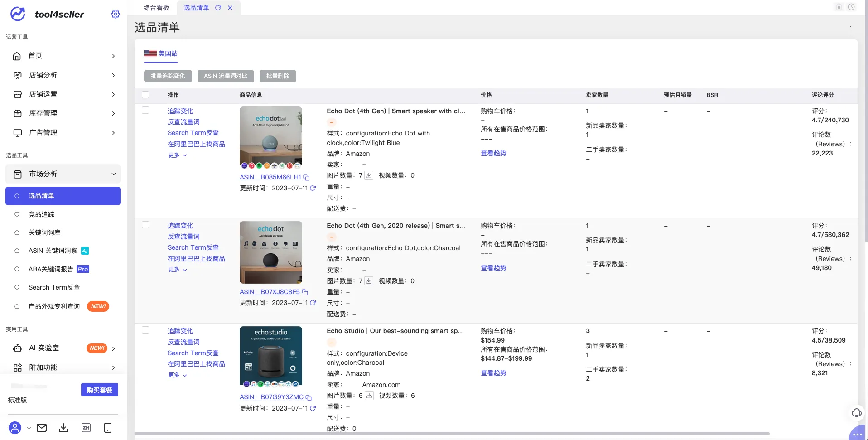The width and height of the screenshot is (868, 440).
Task: Open 选品清单 in sidebar
Action: (63, 196)
